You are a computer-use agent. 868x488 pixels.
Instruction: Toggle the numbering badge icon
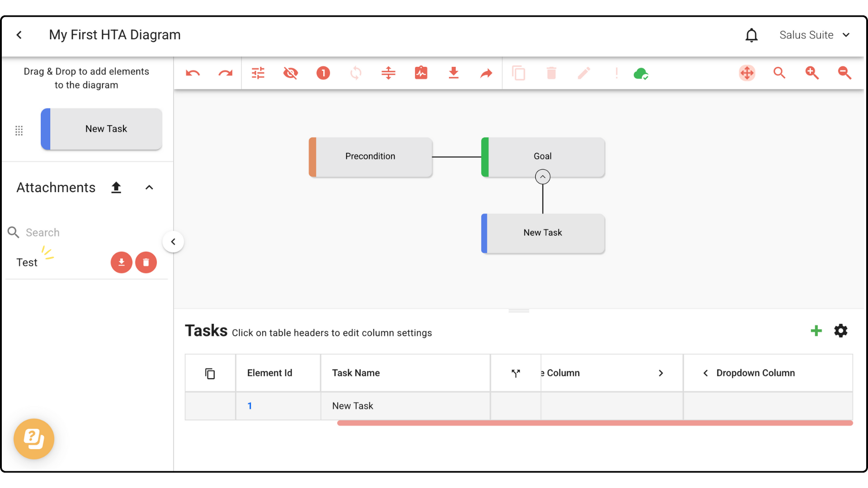click(x=323, y=73)
